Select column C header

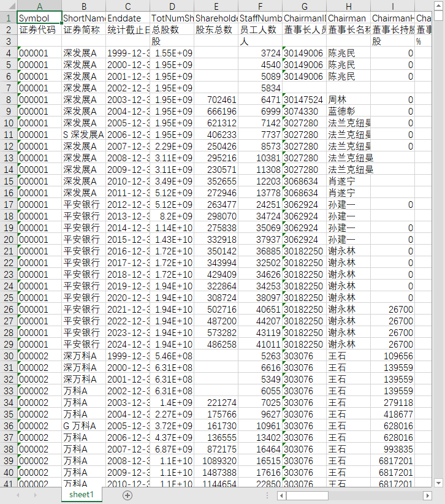click(128, 6)
